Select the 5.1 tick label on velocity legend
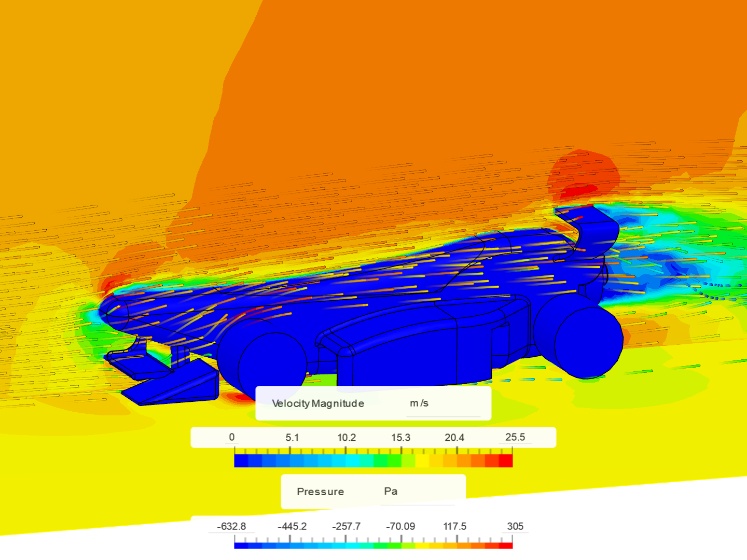747x560 pixels. 292,438
